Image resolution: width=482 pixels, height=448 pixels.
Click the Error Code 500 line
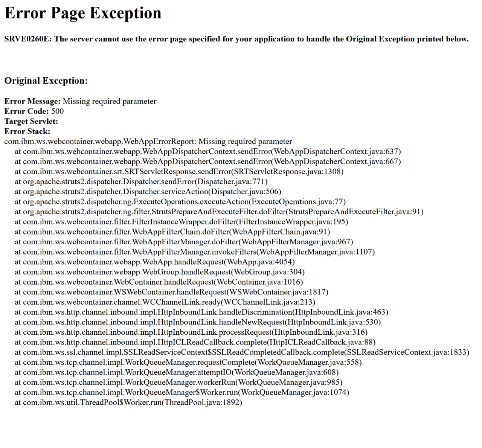34,111
